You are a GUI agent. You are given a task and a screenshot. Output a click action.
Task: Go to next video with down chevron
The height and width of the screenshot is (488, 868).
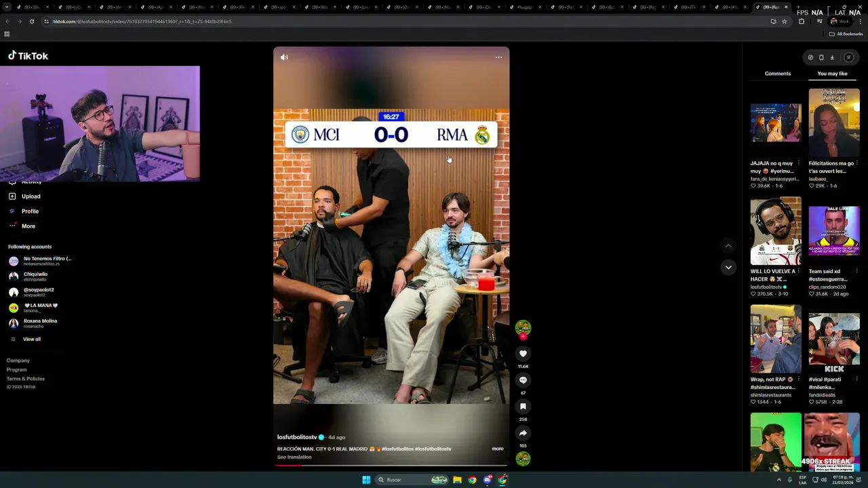click(x=728, y=267)
